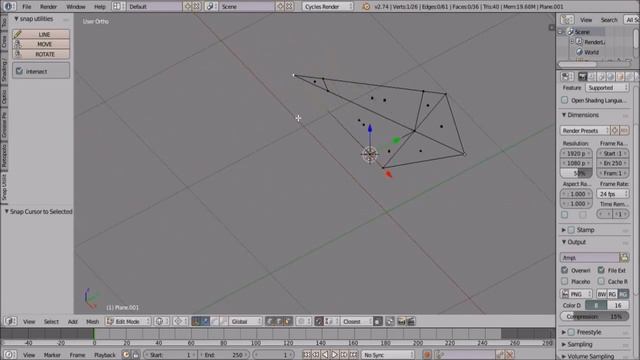
Task: Open the Closest snap target dropdown
Action: [x=357, y=322]
